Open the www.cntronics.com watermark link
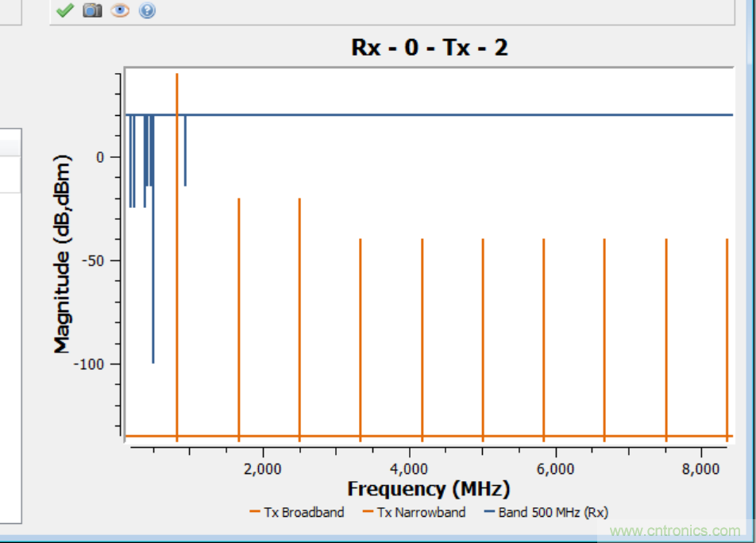This screenshot has width=756, height=543. pos(675,531)
